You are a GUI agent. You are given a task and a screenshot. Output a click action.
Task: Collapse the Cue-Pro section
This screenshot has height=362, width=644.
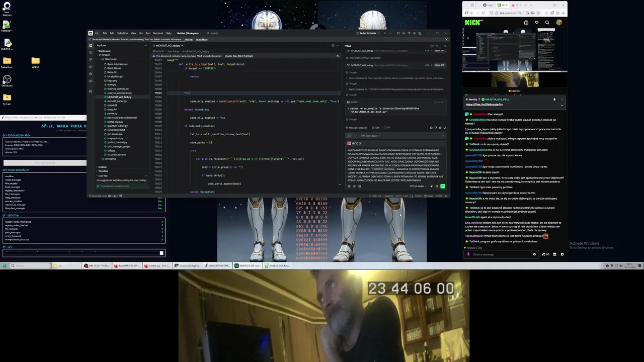pos(103,176)
